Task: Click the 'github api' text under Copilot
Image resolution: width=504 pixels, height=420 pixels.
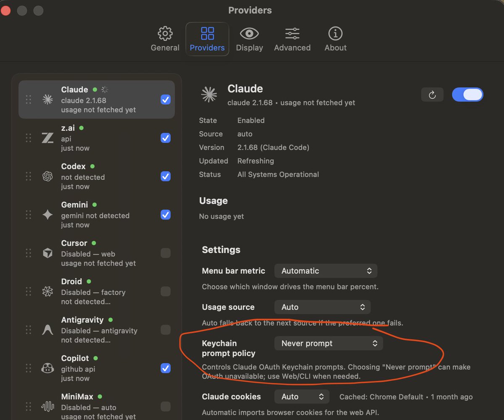Action: 78,369
